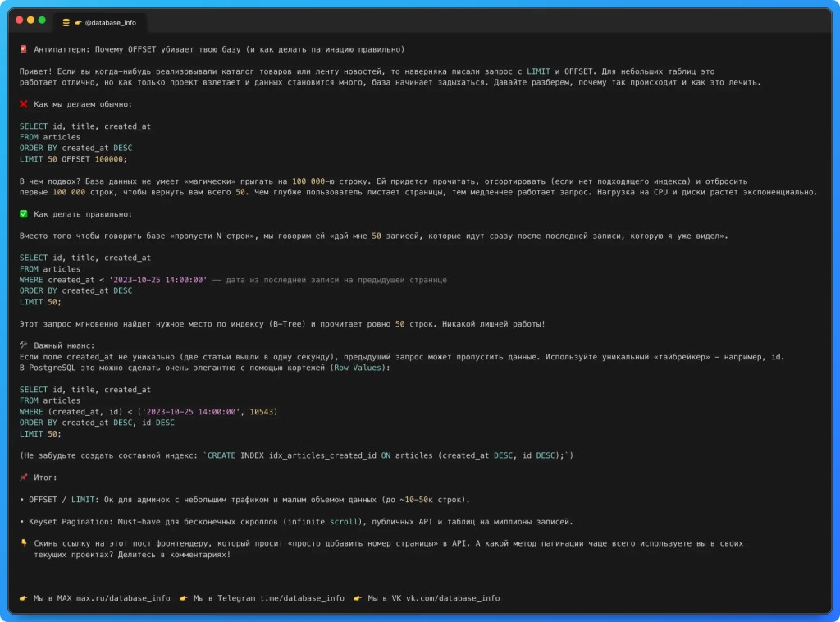Click the pointing hand before Мы в MAX
Viewport: 840px width, 622px height.
[x=24, y=598]
